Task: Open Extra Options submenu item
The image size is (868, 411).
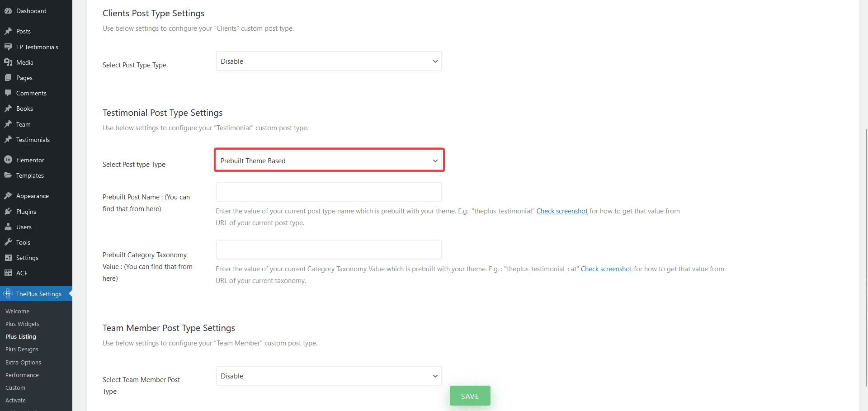Action: point(23,363)
